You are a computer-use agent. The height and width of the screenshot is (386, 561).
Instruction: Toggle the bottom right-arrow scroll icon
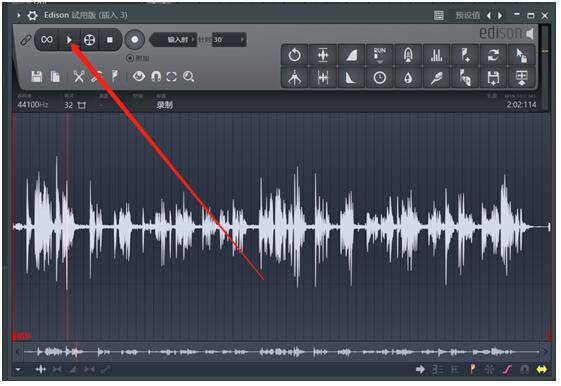tap(420, 369)
